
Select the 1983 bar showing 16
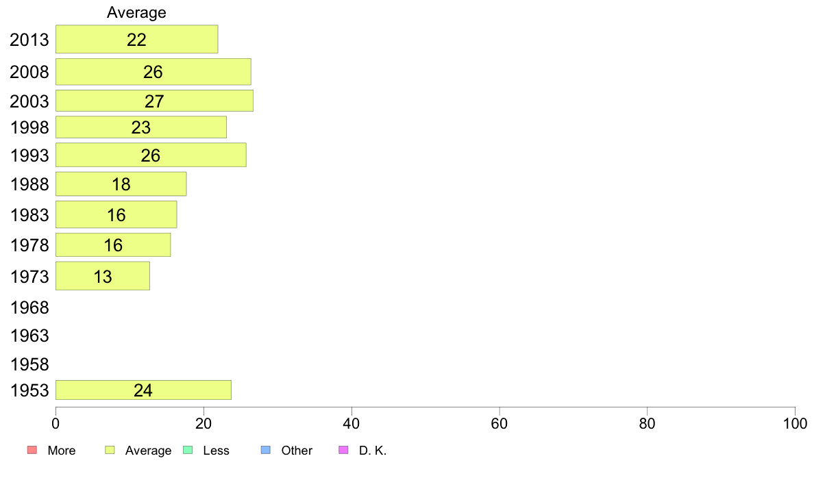116,214
